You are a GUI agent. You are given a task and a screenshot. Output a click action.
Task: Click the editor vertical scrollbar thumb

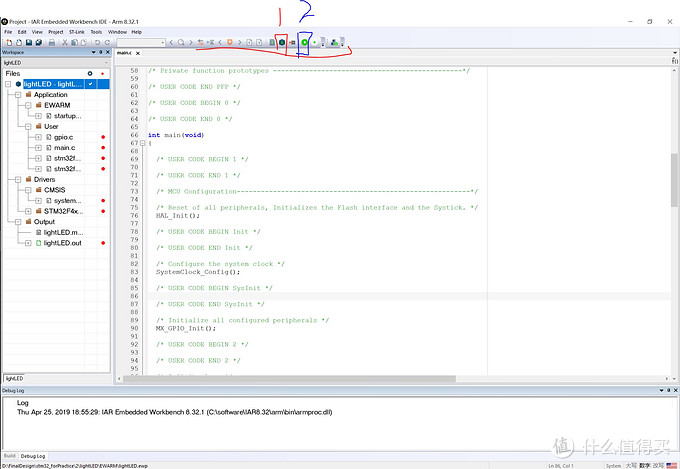click(675, 180)
